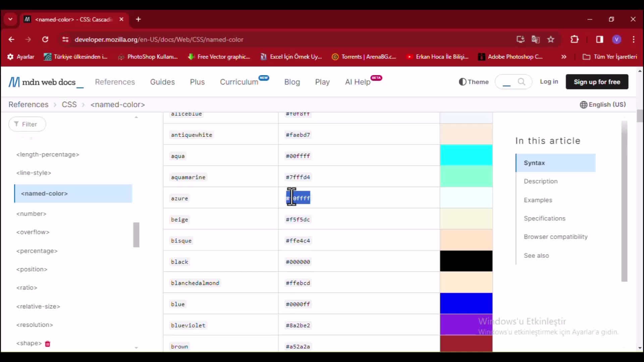Image resolution: width=644 pixels, height=362 pixels.
Task: Click the page refresh icon in toolbar
Action: (x=45, y=39)
